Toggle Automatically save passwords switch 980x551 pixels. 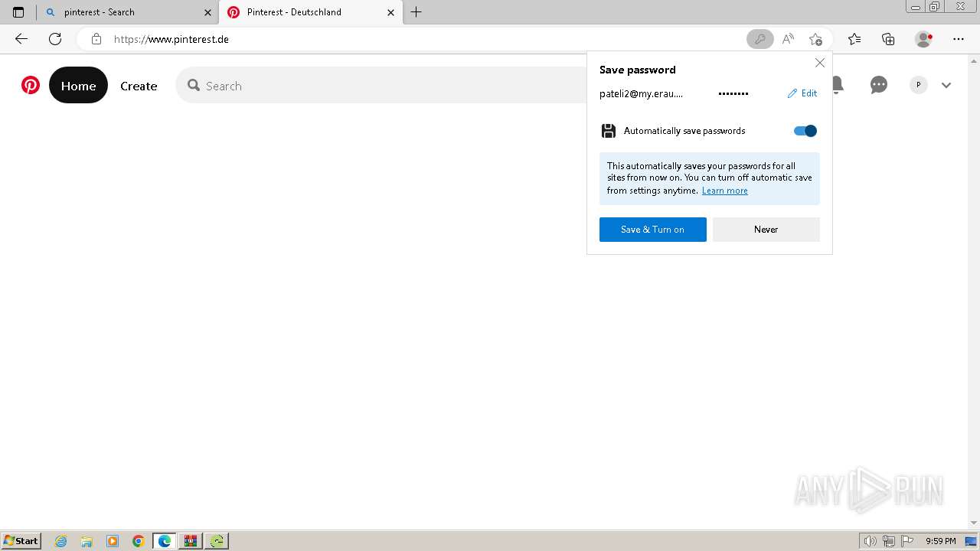(805, 131)
